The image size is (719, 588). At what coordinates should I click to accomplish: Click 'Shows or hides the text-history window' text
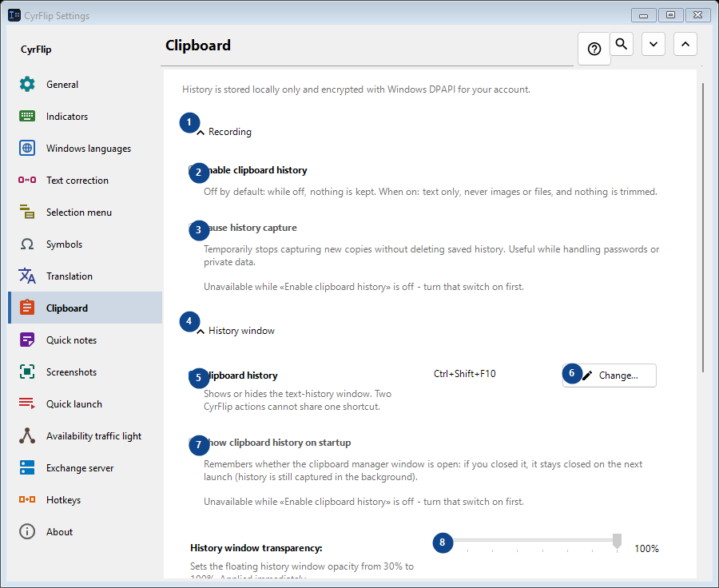[x=298, y=400]
